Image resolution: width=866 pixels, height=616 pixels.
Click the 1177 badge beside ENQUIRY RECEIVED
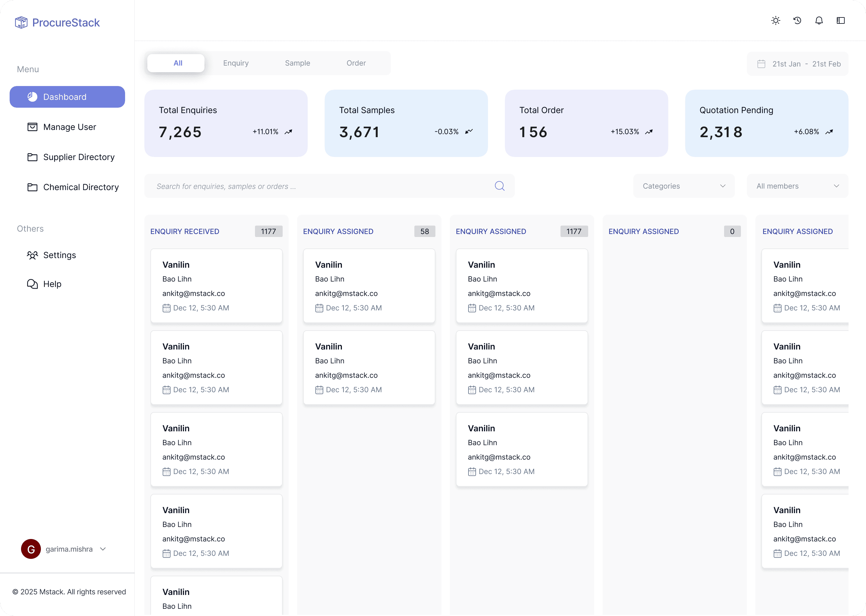coord(269,231)
